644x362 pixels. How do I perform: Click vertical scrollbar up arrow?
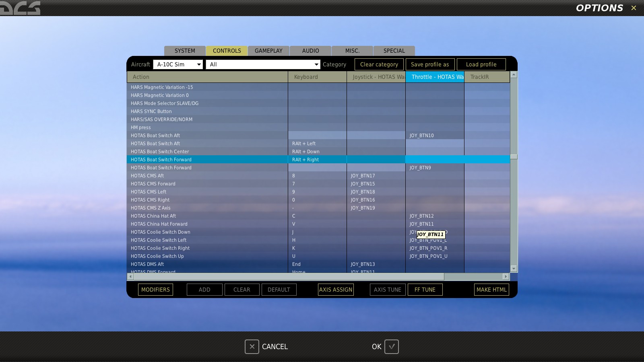click(514, 75)
